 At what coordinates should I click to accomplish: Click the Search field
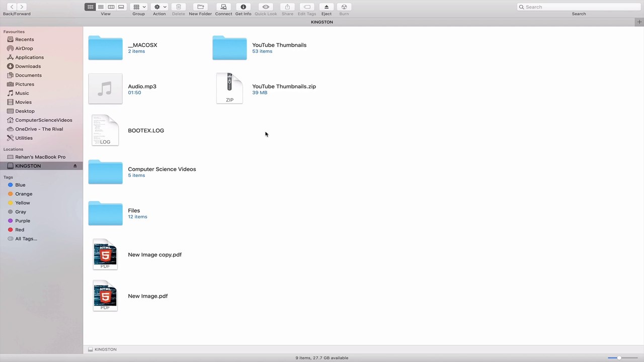click(x=579, y=7)
